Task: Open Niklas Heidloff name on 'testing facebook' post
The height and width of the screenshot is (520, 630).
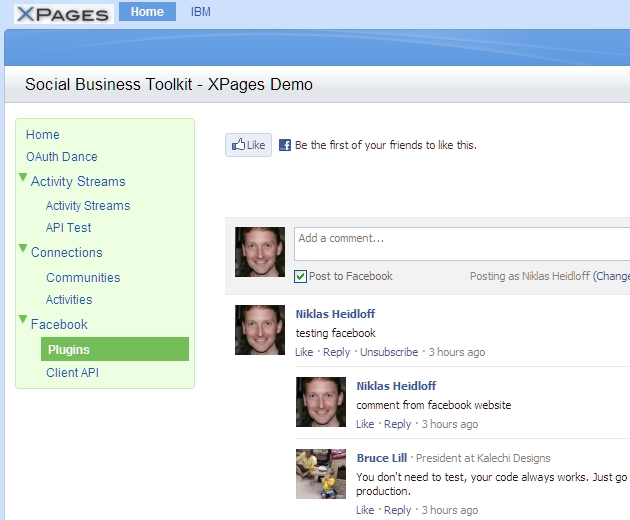Action: (x=335, y=314)
